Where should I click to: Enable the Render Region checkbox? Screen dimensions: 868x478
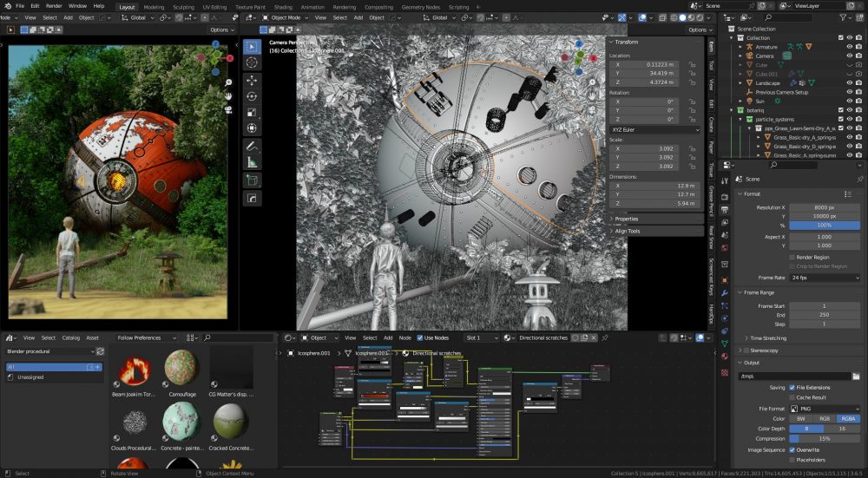coord(792,258)
